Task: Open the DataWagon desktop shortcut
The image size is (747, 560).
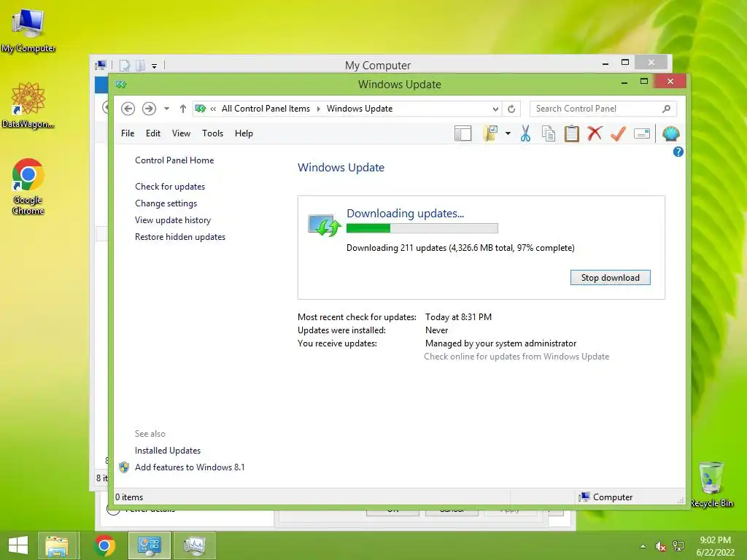Action: [x=28, y=105]
